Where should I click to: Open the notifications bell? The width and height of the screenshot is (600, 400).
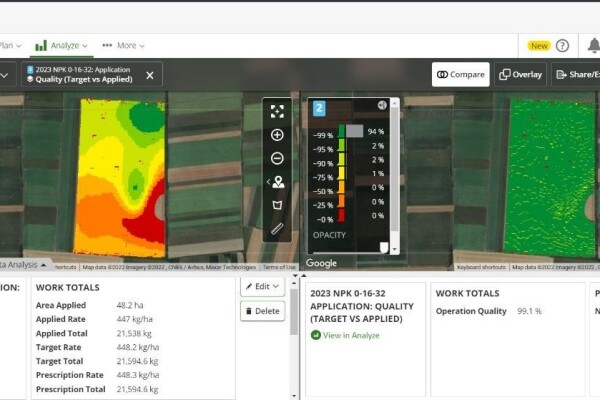[x=593, y=45]
